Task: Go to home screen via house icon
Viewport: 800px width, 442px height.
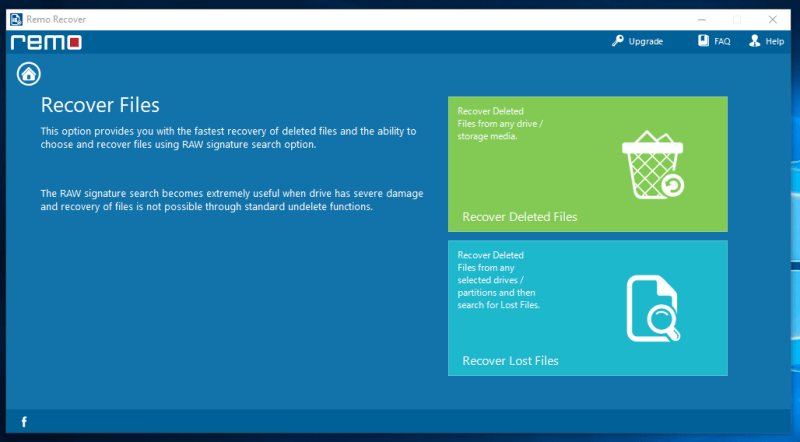Action: coord(29,74)
